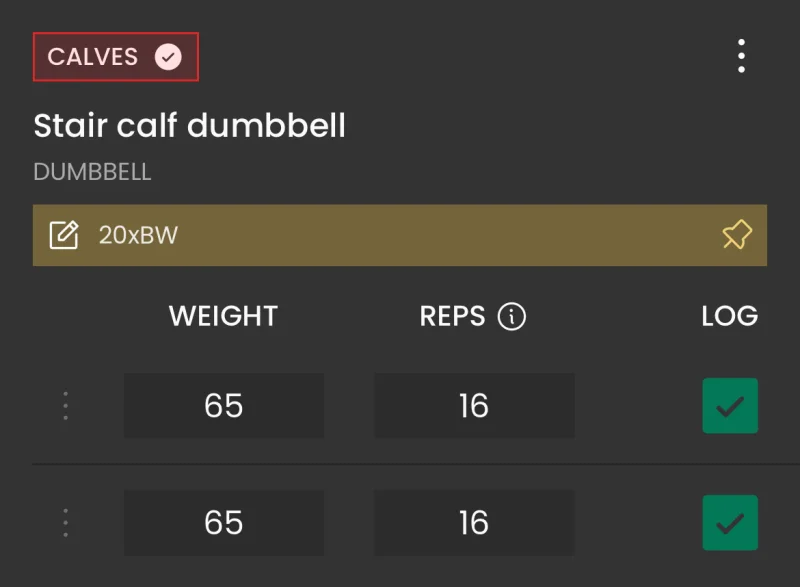800x587 pixels.
Task: Select the CALVES muscle group tag
Action: 116,57
